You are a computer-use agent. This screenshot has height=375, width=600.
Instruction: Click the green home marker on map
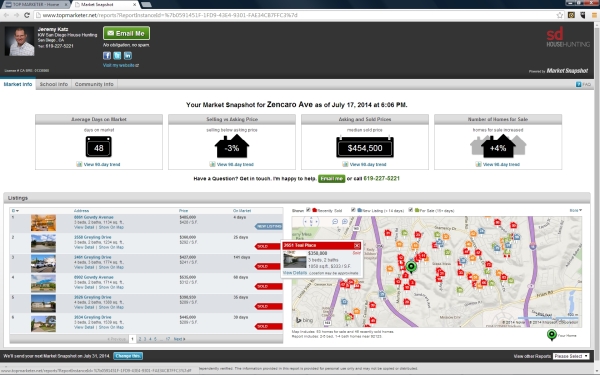pos(411,266)
